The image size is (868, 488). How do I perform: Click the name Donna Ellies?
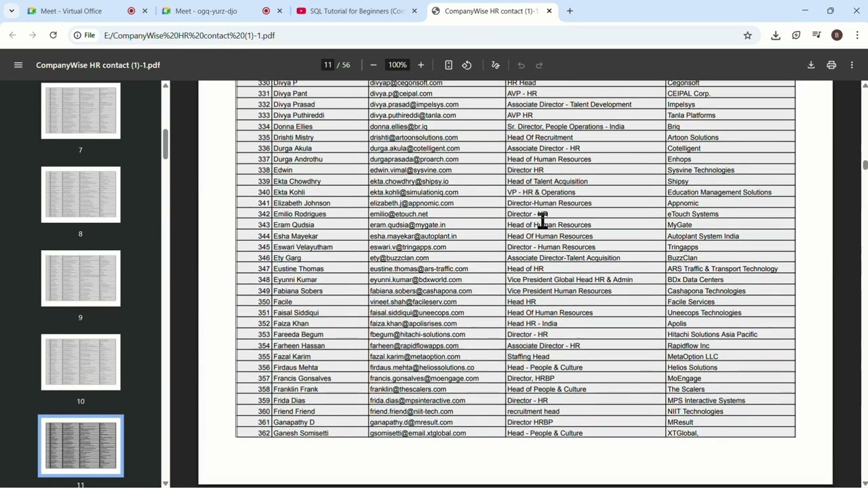[293, 127]
